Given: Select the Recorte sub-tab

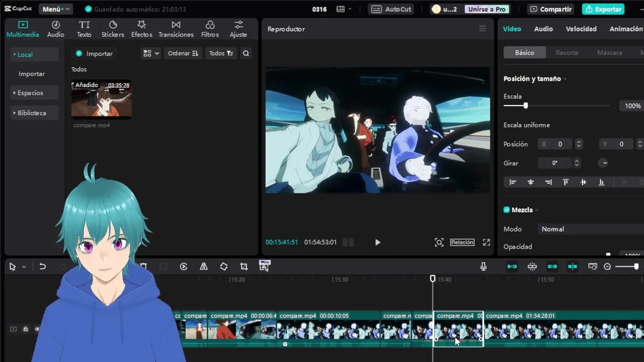Looking at the screenshot, I should click(567, 52).
